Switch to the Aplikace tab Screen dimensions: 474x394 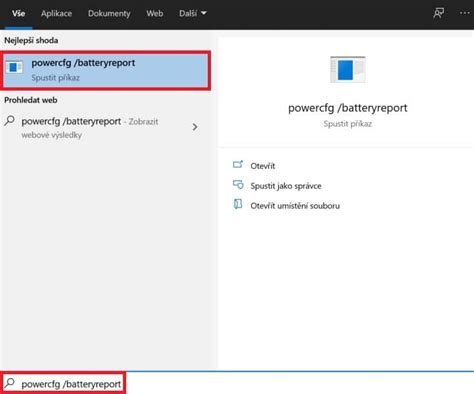56,13
